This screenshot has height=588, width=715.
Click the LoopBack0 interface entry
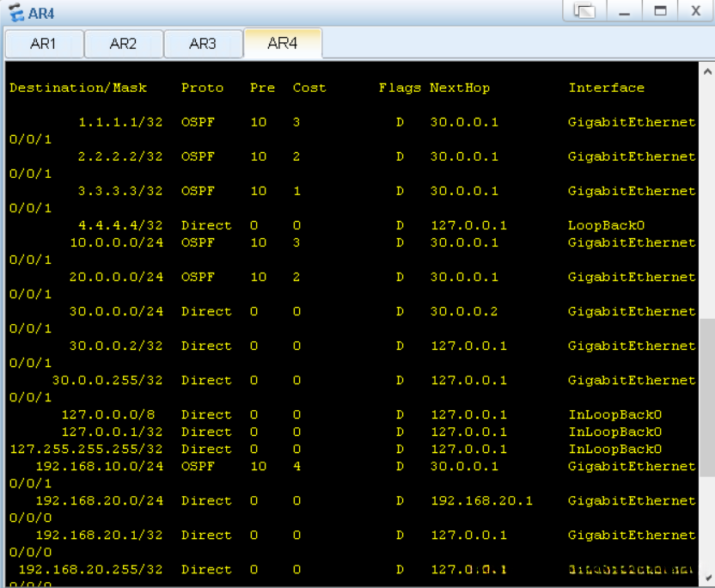click(607, 225)
